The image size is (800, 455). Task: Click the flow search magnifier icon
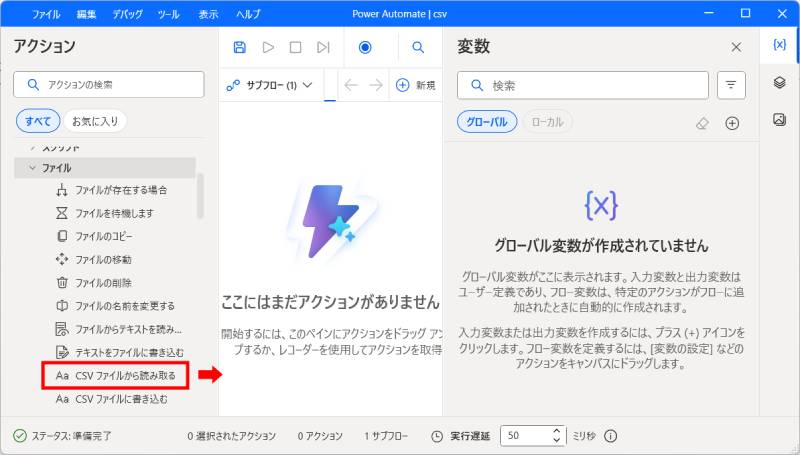tap(418, 47)
